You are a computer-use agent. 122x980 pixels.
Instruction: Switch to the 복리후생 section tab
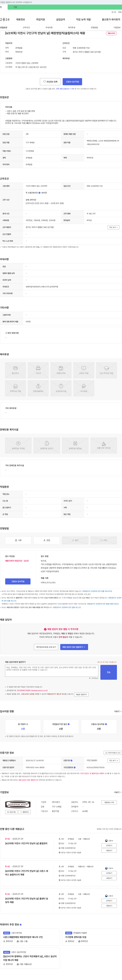[72, 27]
